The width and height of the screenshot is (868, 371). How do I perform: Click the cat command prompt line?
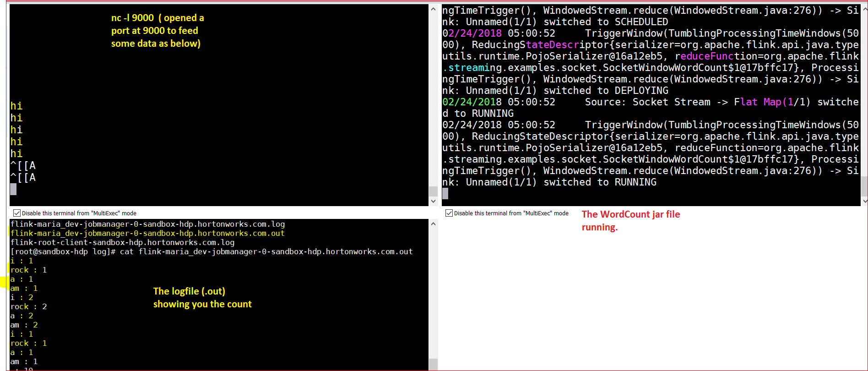tap(212, 251)
